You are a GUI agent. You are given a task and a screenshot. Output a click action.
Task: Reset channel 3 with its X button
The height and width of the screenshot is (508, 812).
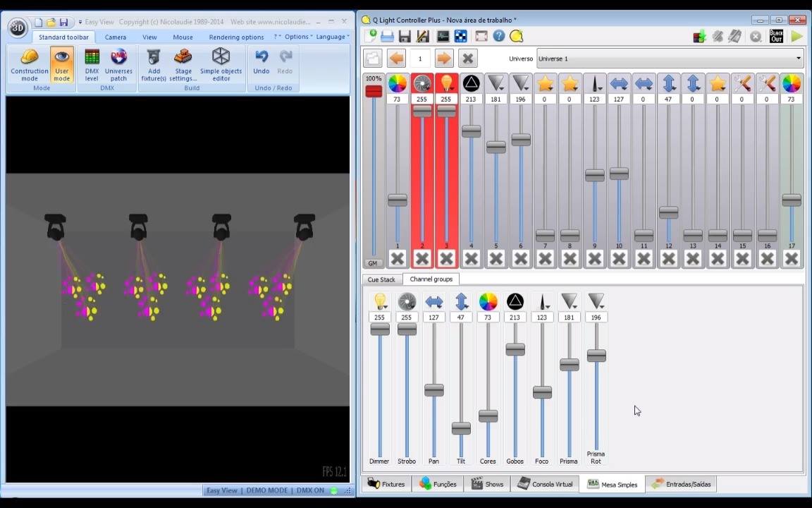pyautogui.click(x=446, y=258)
